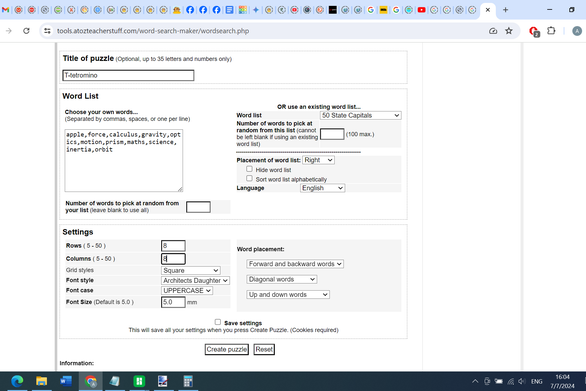Click the browser forward arrow
The height and width of the screenshot is (391, 586).
9,31
